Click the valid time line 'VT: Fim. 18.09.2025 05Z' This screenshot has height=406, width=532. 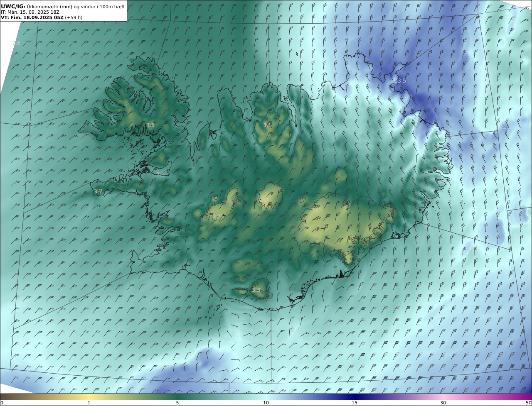pyautogui.click(x=32, y=17)
